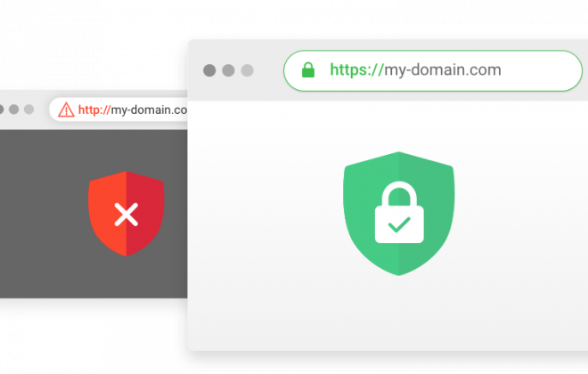Screen dimensions: 588x374
Task: Click the secure window's title bar beside the dots
Action: [x=268, y=70]
